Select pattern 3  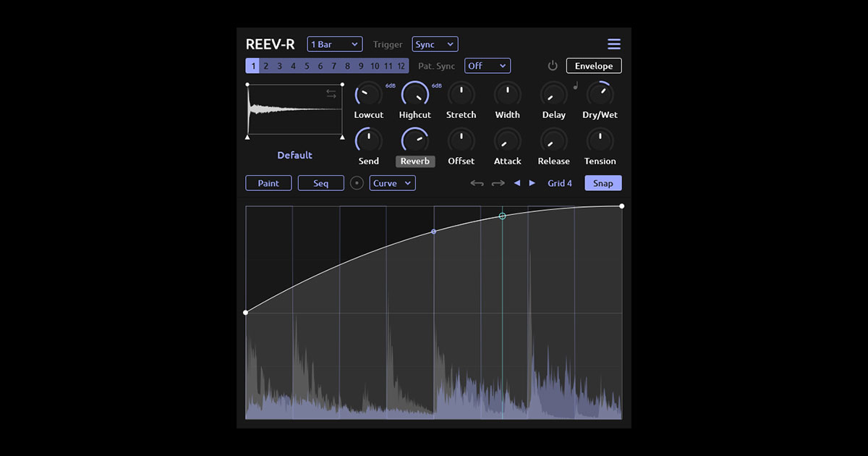[x=279, y=66]
